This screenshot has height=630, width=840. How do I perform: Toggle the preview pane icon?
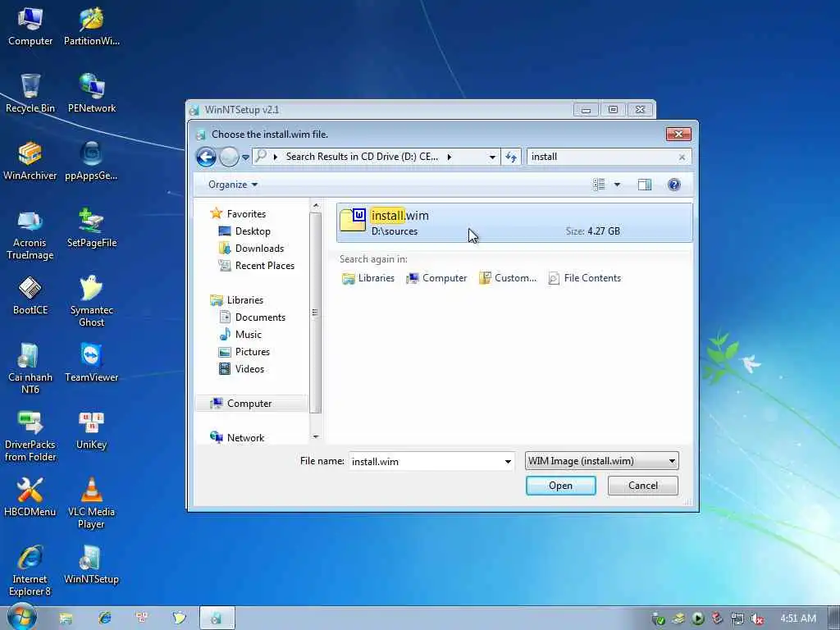645,185
